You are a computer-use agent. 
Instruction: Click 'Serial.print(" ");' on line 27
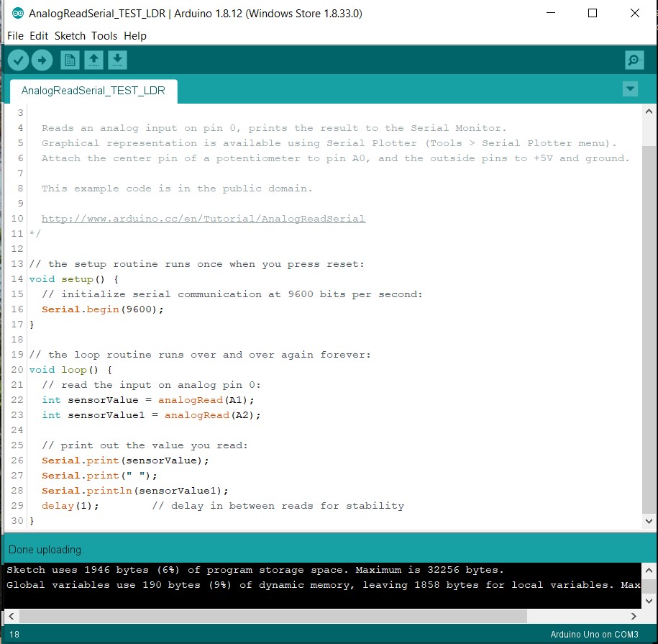click(x=99, y=476)
